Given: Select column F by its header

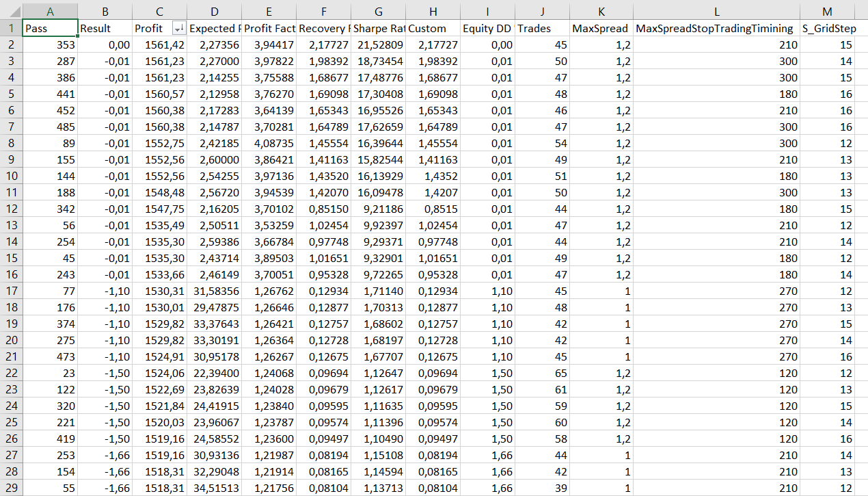Looking at the screenshot, I should 323,11.
